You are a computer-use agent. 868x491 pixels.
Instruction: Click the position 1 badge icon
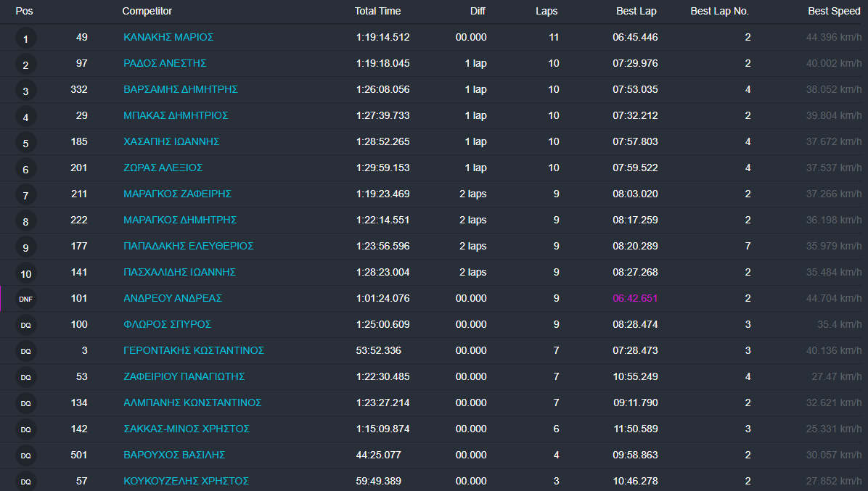[25, 38]
